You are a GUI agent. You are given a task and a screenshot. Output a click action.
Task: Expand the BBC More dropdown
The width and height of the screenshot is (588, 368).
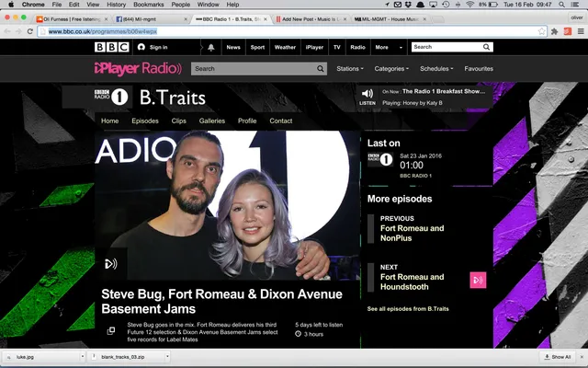coord(389,47)
